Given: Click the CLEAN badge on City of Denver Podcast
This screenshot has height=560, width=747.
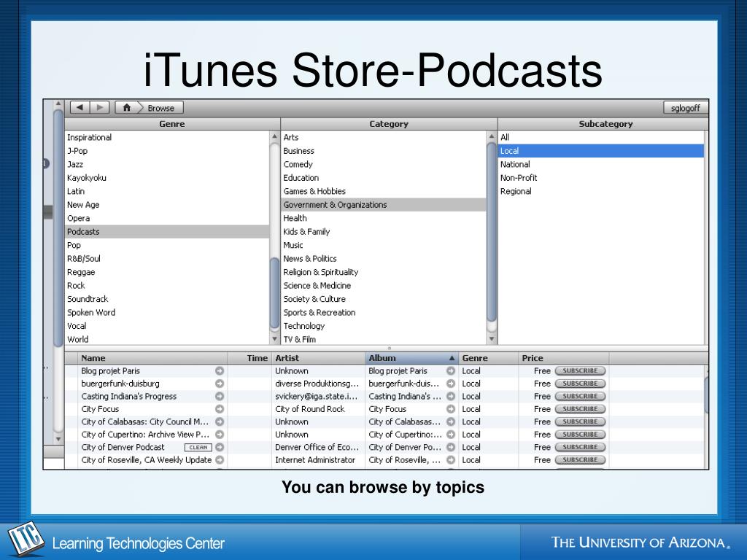Looking at the screenshot, I should pyautogui.click(x=198, y=447).
